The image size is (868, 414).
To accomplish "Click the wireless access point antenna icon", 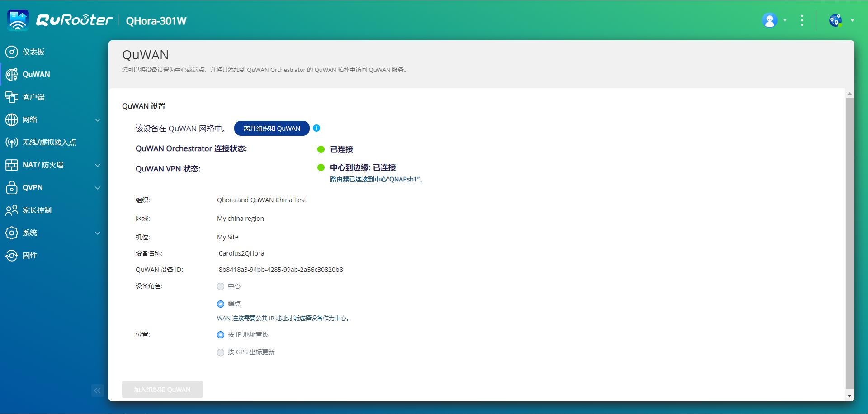I will [12, 143].
